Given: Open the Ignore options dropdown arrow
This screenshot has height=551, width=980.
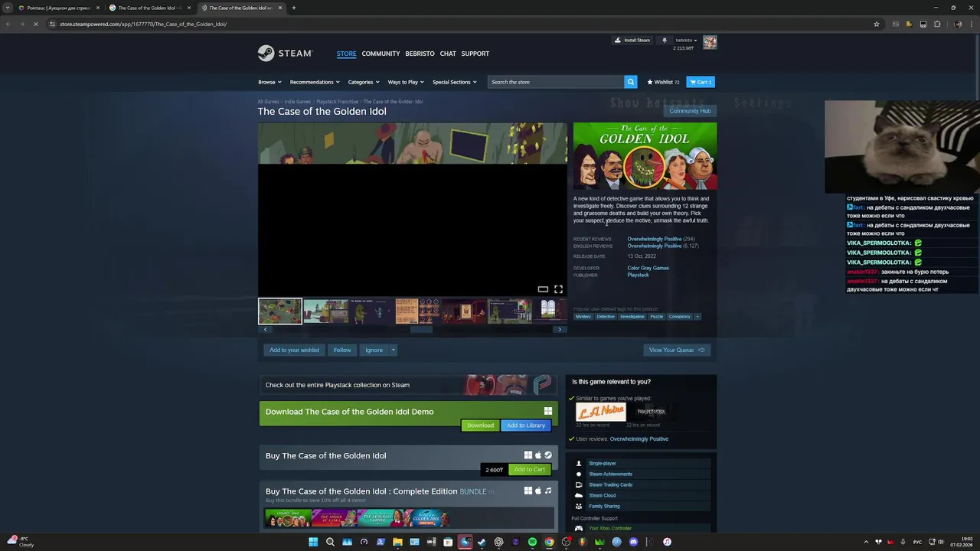Looking at the screenshot, I should coord(394,350).
